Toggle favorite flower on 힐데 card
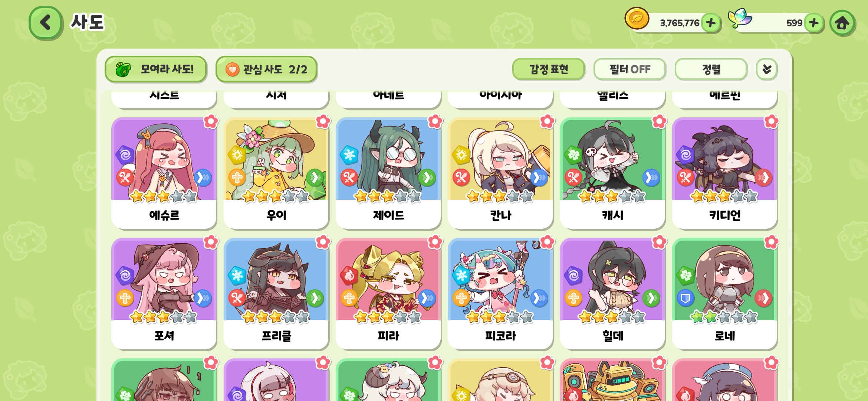 [659, 242]
